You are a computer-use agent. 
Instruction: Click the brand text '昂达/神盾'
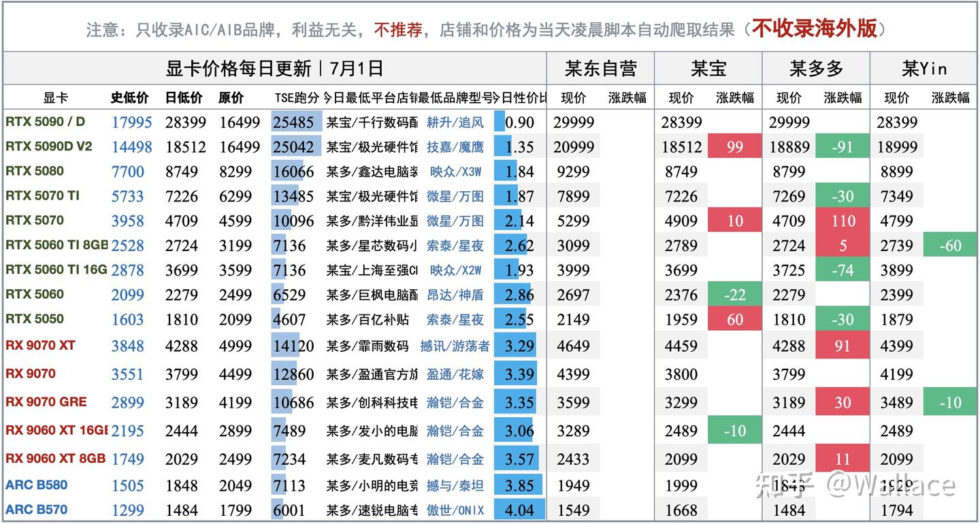tap(455, 295)
